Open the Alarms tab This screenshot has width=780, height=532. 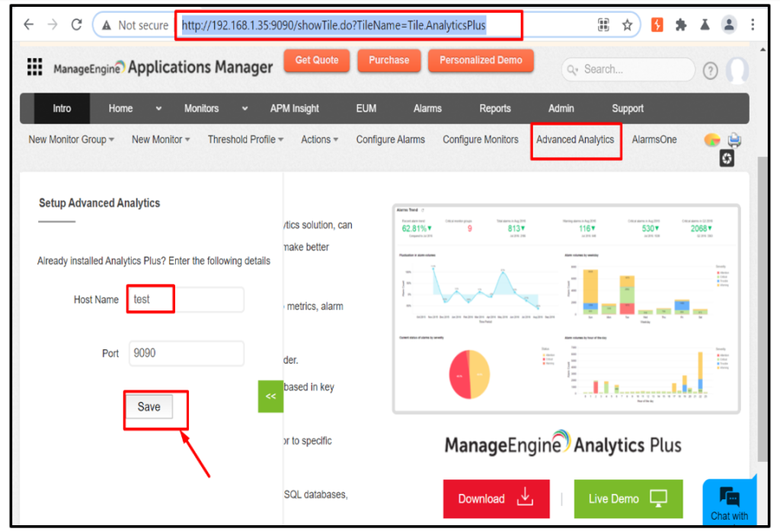coord(427,108)
